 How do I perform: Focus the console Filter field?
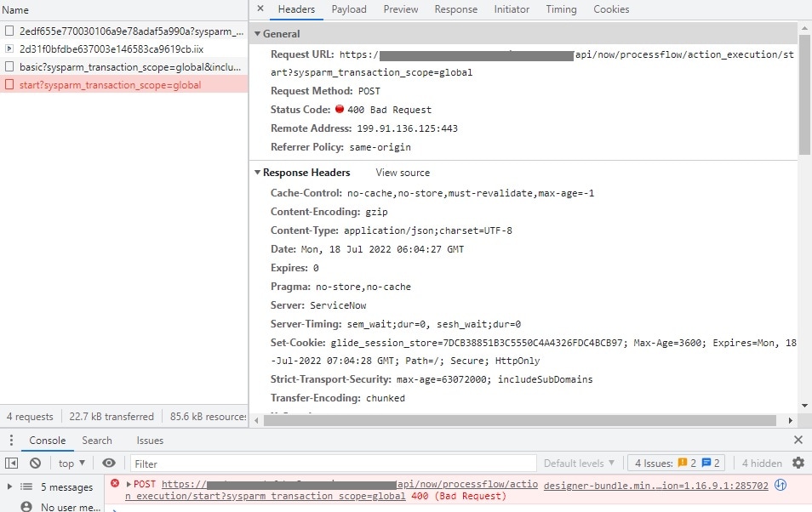coord(333,464)
